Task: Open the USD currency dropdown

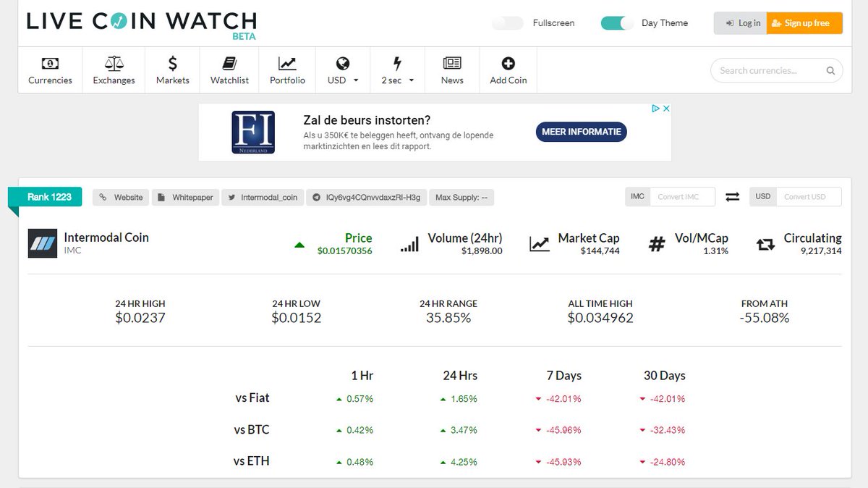Action: point(343,70)
